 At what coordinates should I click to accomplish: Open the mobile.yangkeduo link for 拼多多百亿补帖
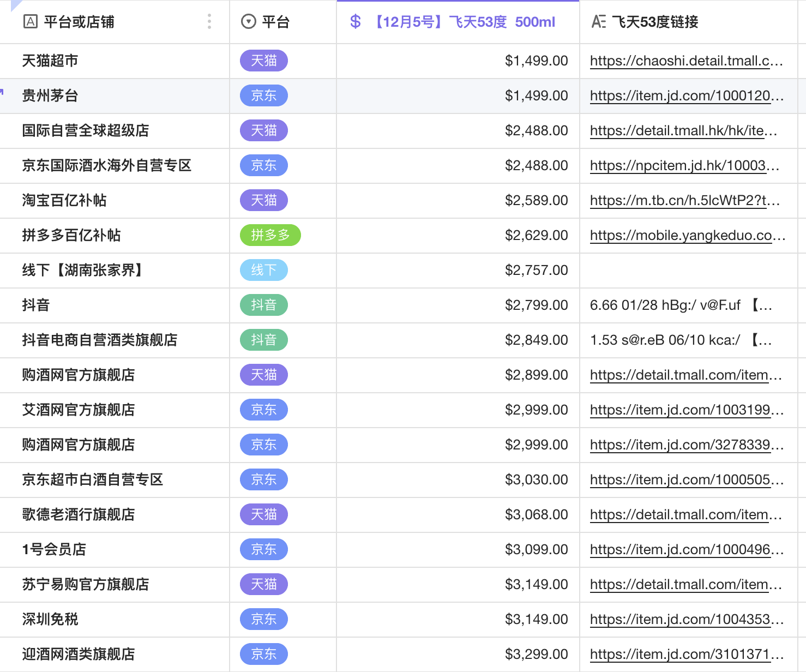click(x=688, y=236)
